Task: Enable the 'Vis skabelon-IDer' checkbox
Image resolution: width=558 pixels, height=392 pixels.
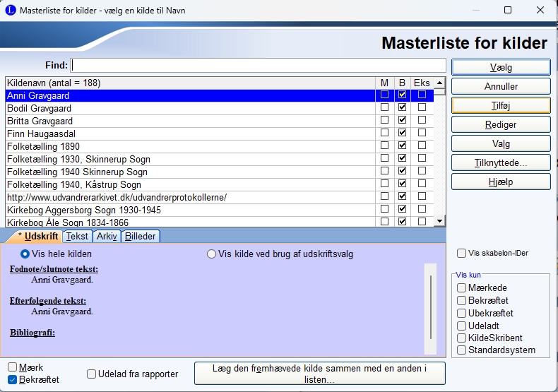Action: (461, 254)
